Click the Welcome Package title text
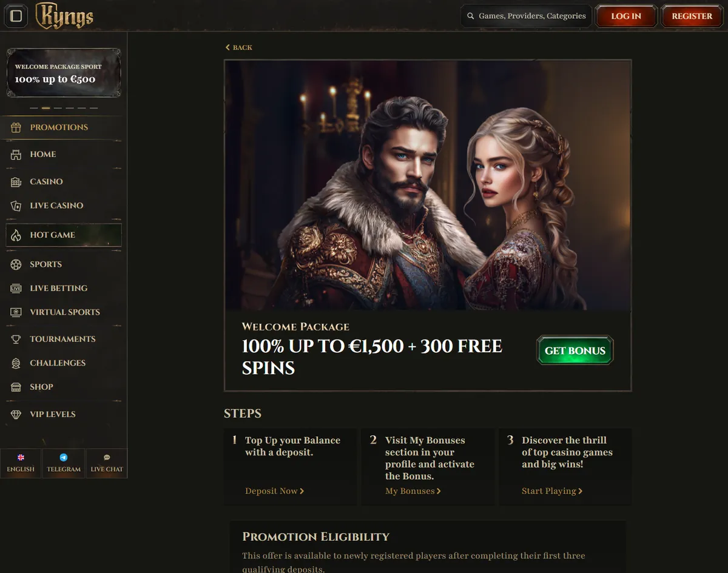Screen dimensions: 728x573 coord(295,327)
